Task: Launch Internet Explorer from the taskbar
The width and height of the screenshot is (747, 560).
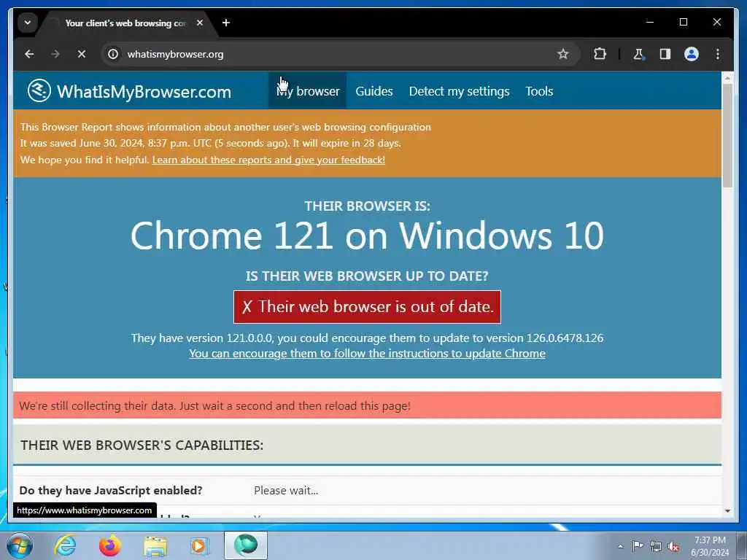Action: [x=65, y=545]
